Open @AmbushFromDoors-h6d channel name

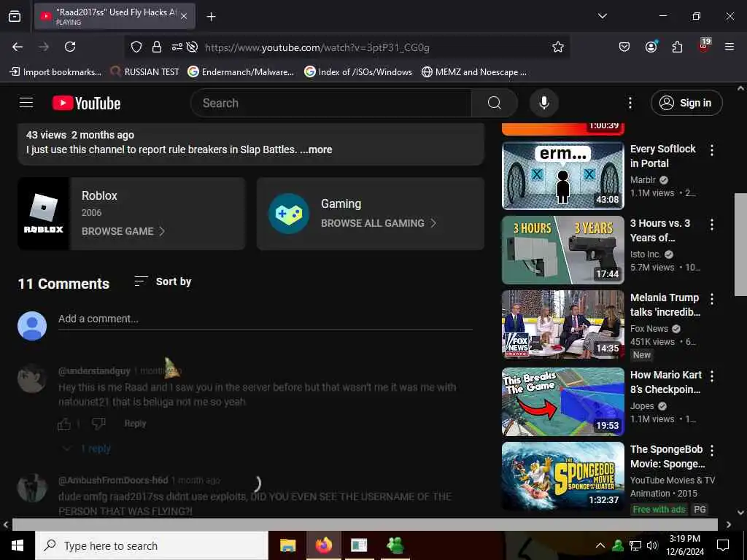[x=113, y=480]
